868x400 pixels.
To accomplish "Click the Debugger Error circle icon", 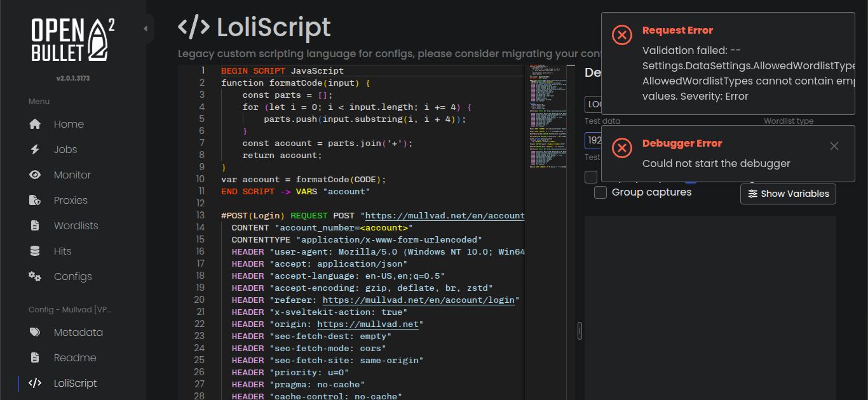I will click(622, 148).
